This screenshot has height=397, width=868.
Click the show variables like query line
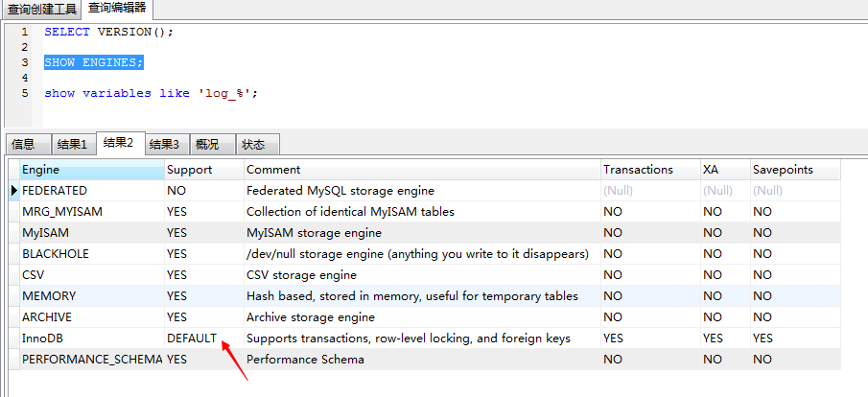[x=152, y=93]
